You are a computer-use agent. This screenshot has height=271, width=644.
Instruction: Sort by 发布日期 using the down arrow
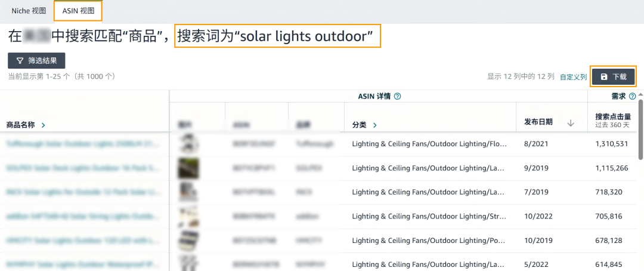tap(571, 123)
